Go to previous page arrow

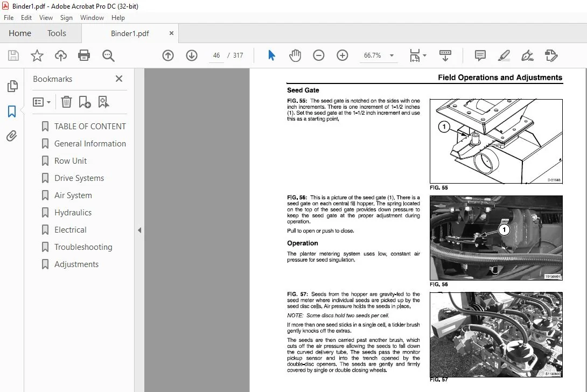(x=168, y=55)
